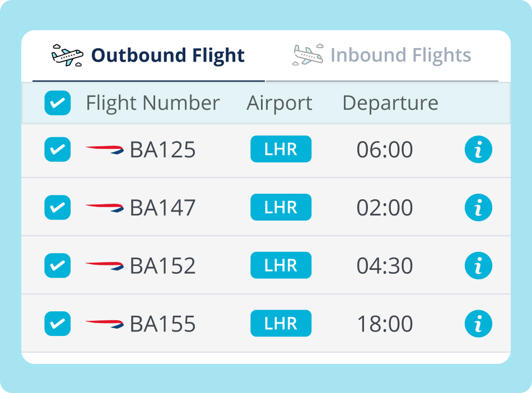The width and height of the screenshot is (532, 393).
Task: View information for flight BA152
Action: pos(478,265)
